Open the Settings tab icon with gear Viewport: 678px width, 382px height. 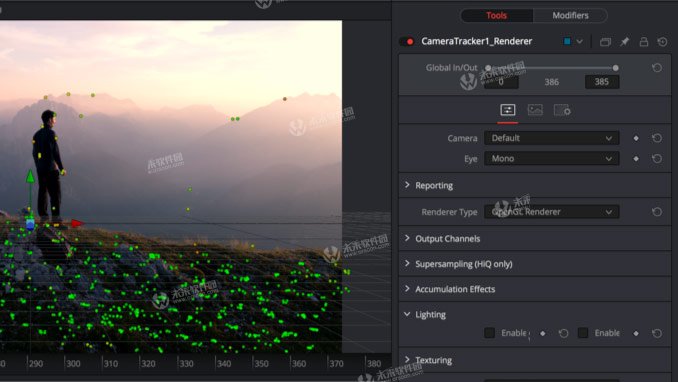pos(562,110)
